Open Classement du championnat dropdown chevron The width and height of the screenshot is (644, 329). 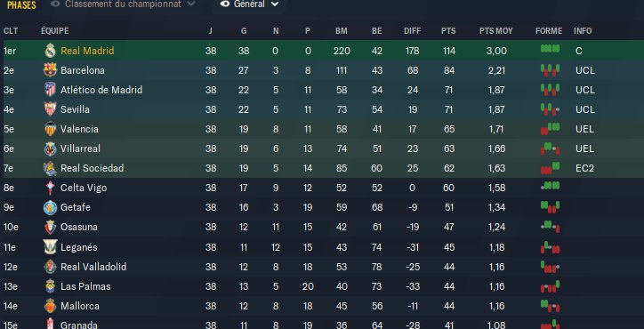[x=190, y=4]
